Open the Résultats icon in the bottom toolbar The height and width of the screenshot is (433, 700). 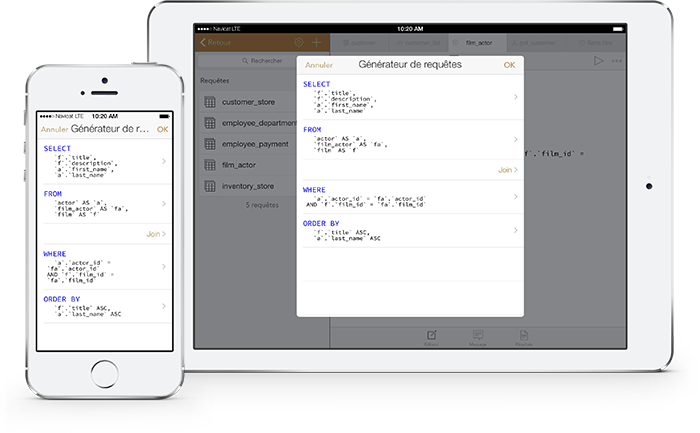click(x=524, y=335)
